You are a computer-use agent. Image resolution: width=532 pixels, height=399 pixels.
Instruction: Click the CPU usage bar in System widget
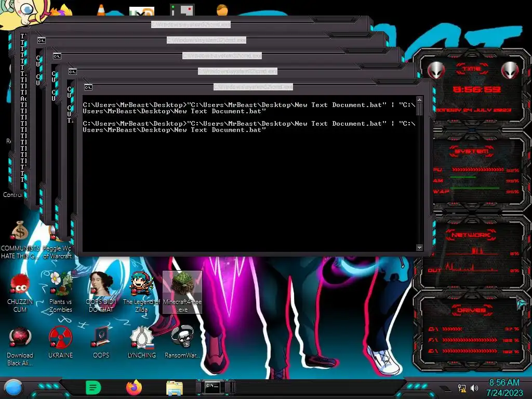pyautogui.click(x=478, y=170)
